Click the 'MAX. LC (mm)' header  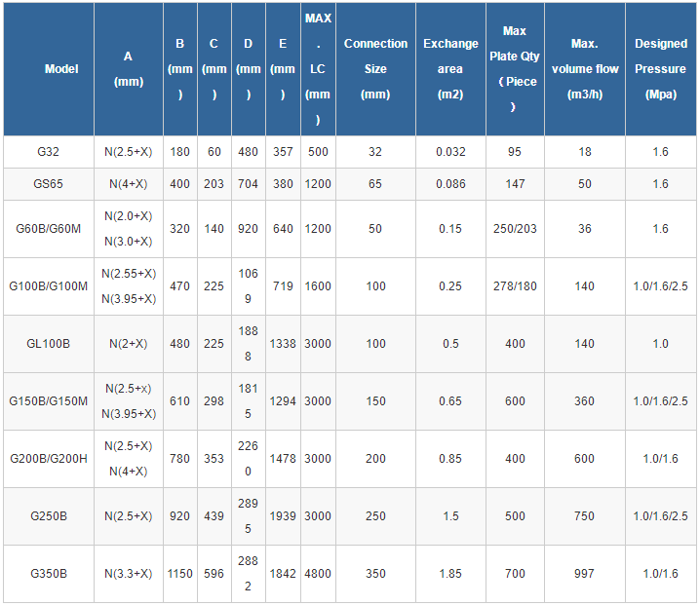click(x=318, y=69)
